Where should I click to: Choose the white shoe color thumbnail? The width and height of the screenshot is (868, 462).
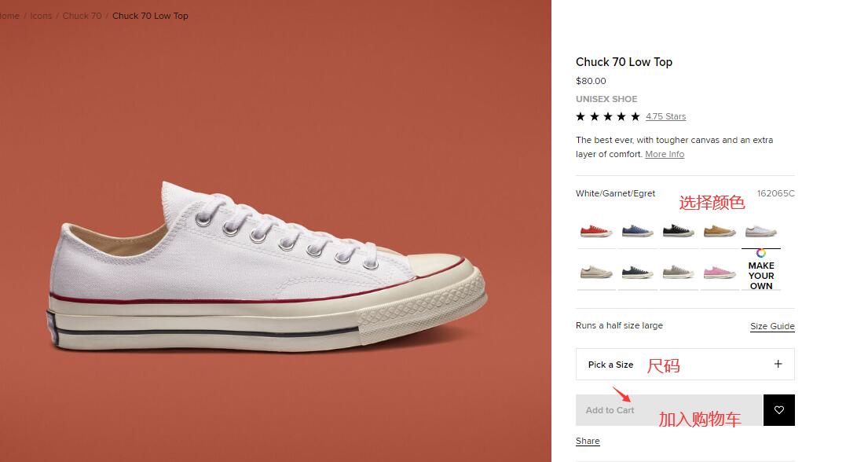point(760,231)
